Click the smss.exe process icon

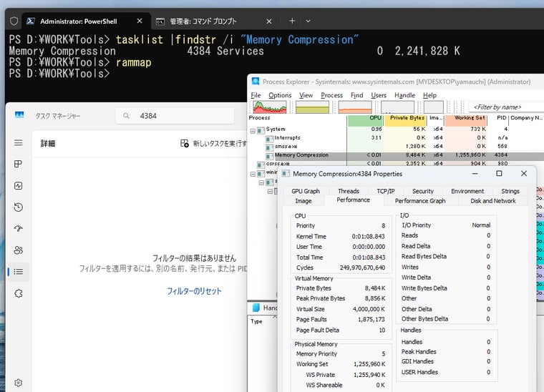(270, 147)
